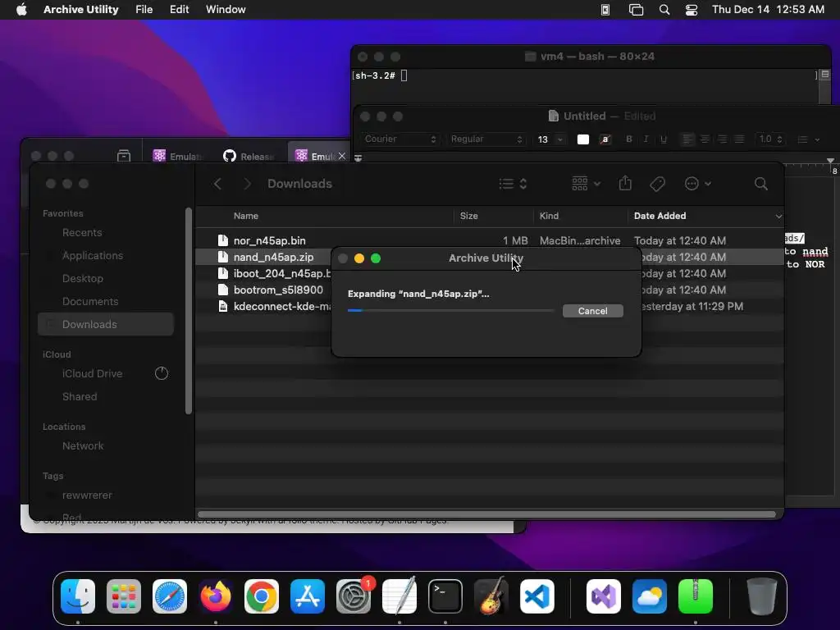Screen dimensions: 840x630
Task: Open the Finder group-by dropdown
Action: [x=586, y=184]
